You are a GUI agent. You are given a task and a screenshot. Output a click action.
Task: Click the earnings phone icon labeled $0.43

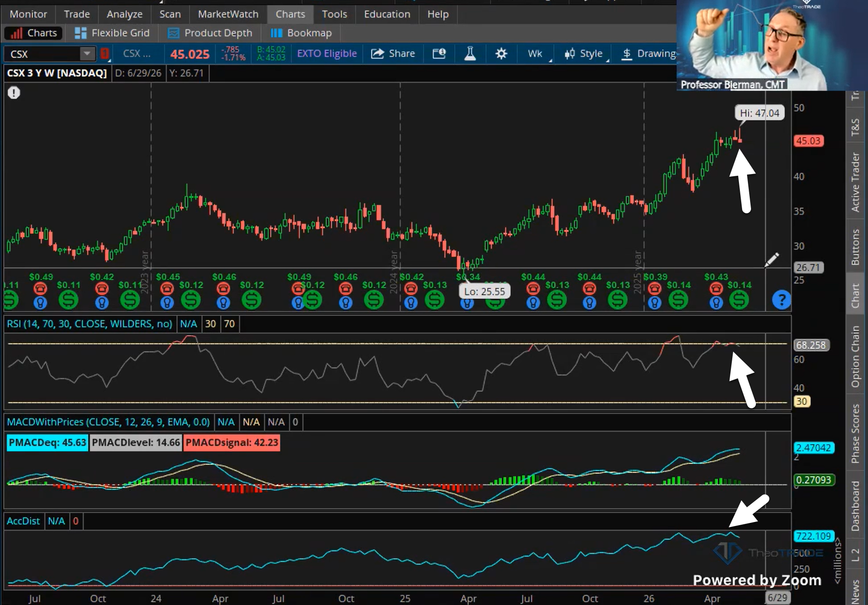pyautogui.click(x=716, y=289)
